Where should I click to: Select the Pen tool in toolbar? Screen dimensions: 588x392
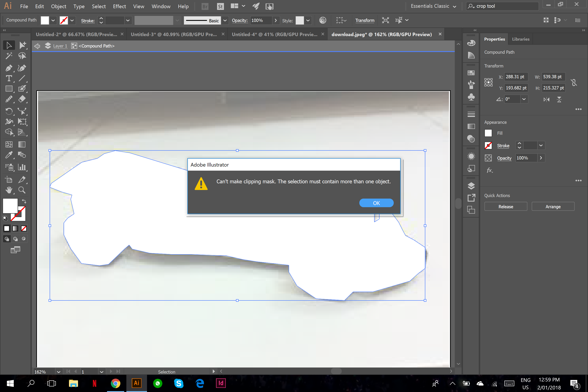point(8,68)
